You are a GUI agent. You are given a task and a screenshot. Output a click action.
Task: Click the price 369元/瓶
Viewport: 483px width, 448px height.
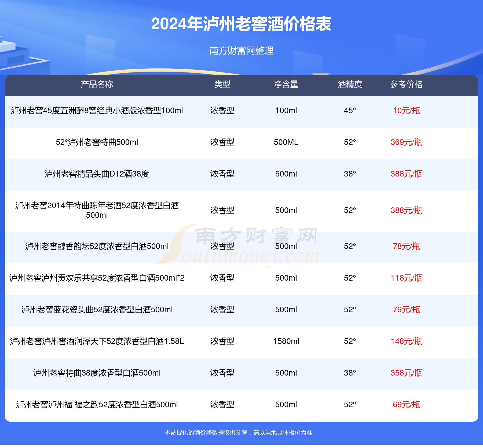(406, 142)
